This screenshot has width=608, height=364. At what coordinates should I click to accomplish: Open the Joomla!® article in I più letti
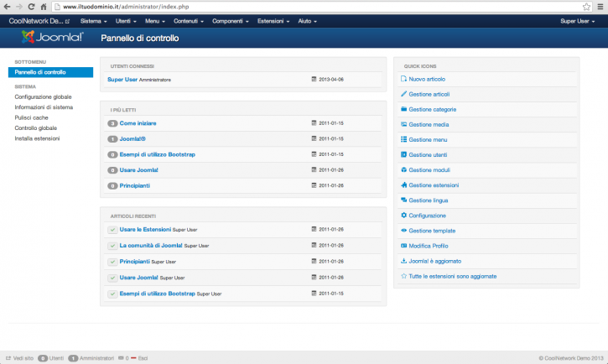pos(133,138)
